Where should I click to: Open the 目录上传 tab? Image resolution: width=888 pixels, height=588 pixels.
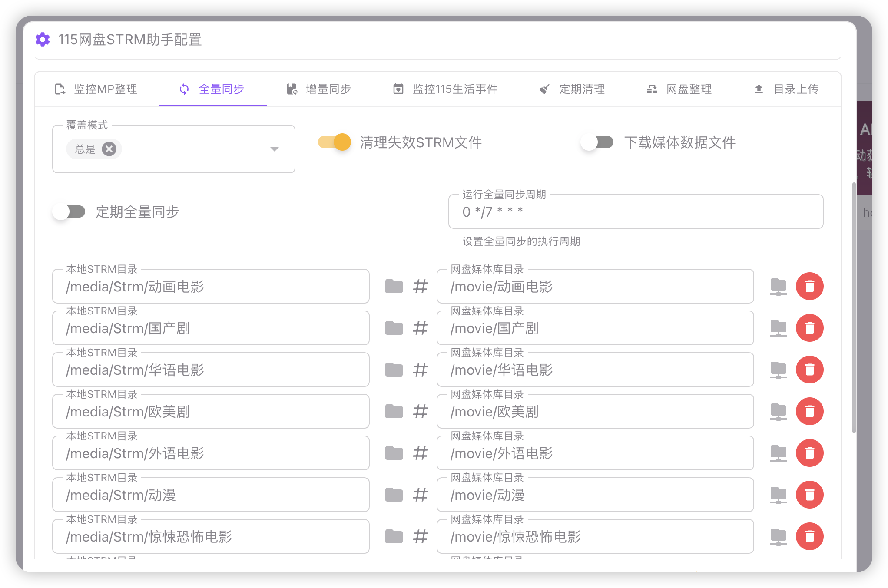click(787, 89)
